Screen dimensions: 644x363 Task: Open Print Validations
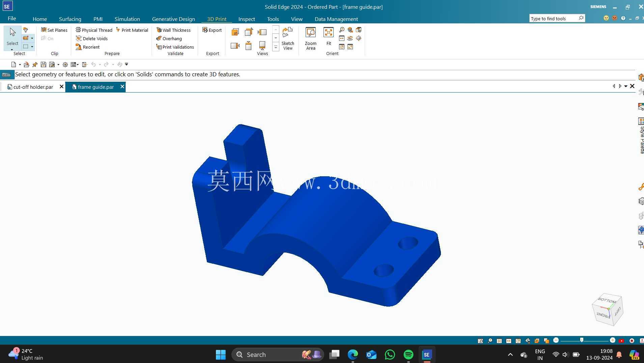pos(175,47)
